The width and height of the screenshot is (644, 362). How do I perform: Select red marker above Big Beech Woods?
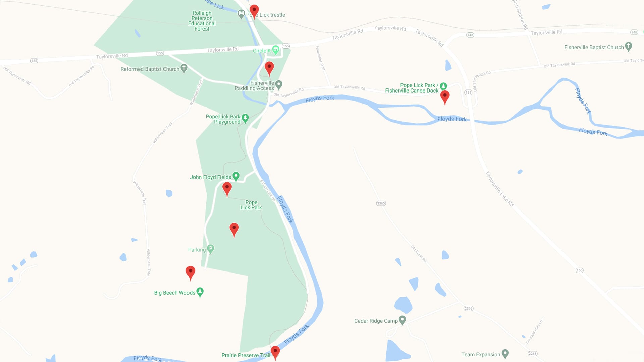tap(191, 273)
